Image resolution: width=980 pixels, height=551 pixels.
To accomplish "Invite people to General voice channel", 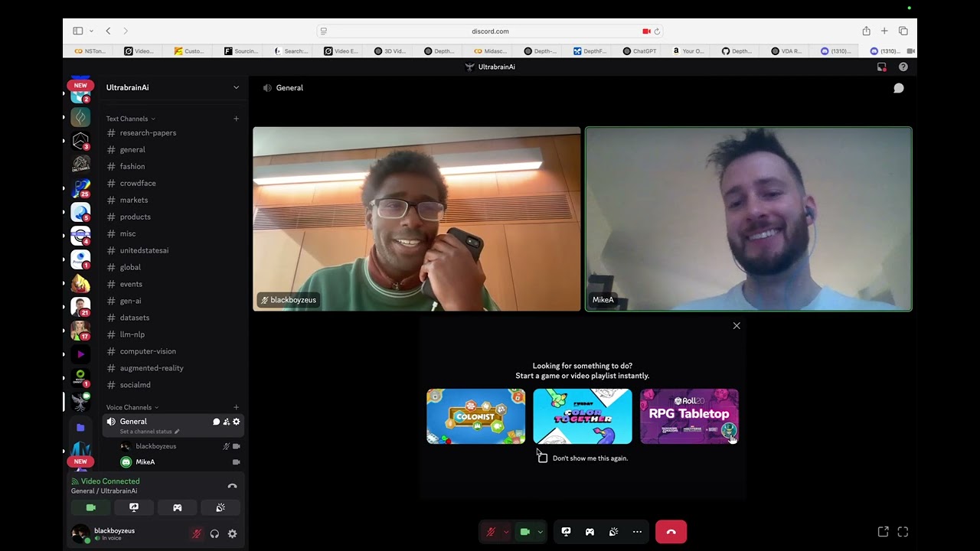I will coord(226,422).
